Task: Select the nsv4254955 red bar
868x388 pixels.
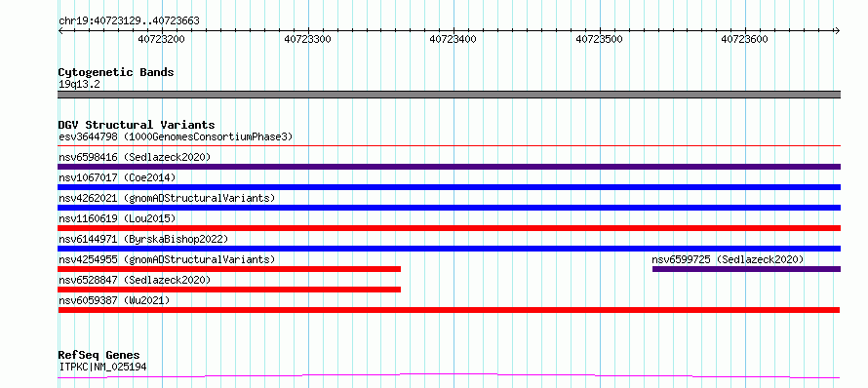Action: (x=229, y=269)
